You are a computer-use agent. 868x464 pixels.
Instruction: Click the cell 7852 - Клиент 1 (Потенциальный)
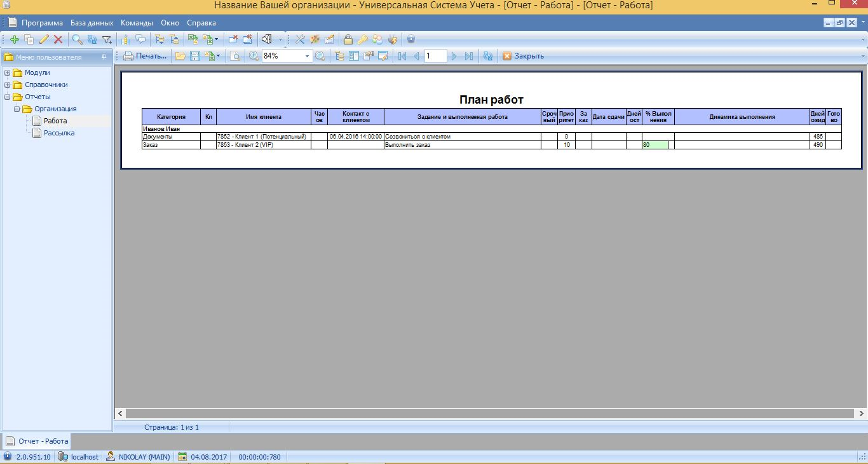coord(263,137)
